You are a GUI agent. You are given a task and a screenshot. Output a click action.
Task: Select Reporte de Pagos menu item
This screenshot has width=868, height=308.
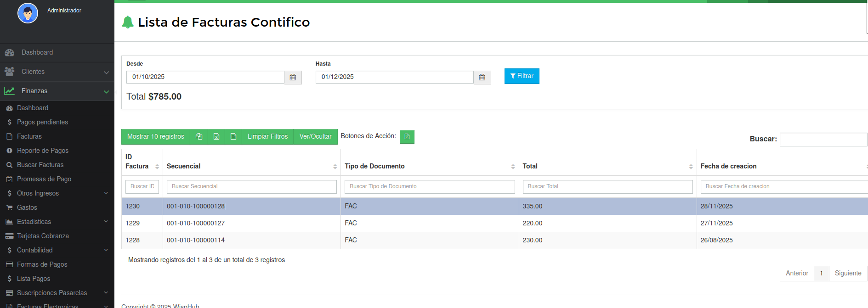coord(42,151)
